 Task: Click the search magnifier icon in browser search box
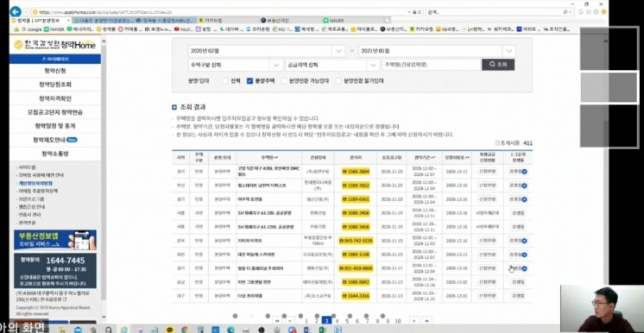coord(565,12)
